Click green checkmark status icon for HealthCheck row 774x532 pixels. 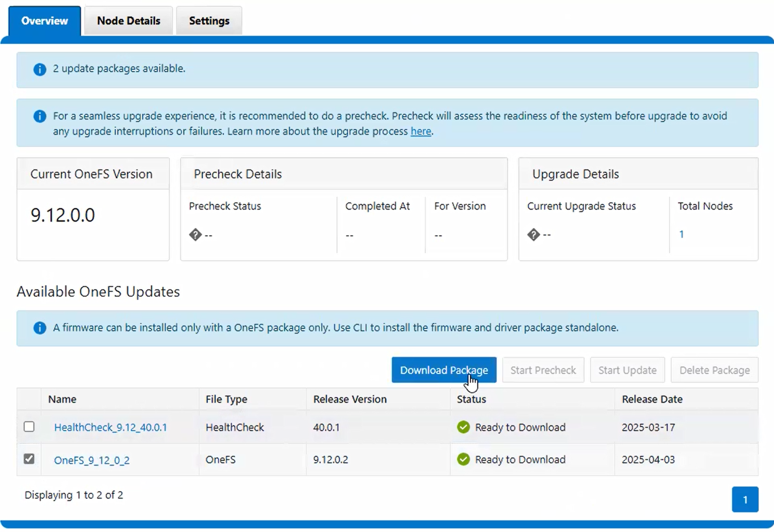pyautogui.click(x=463, y=427)
